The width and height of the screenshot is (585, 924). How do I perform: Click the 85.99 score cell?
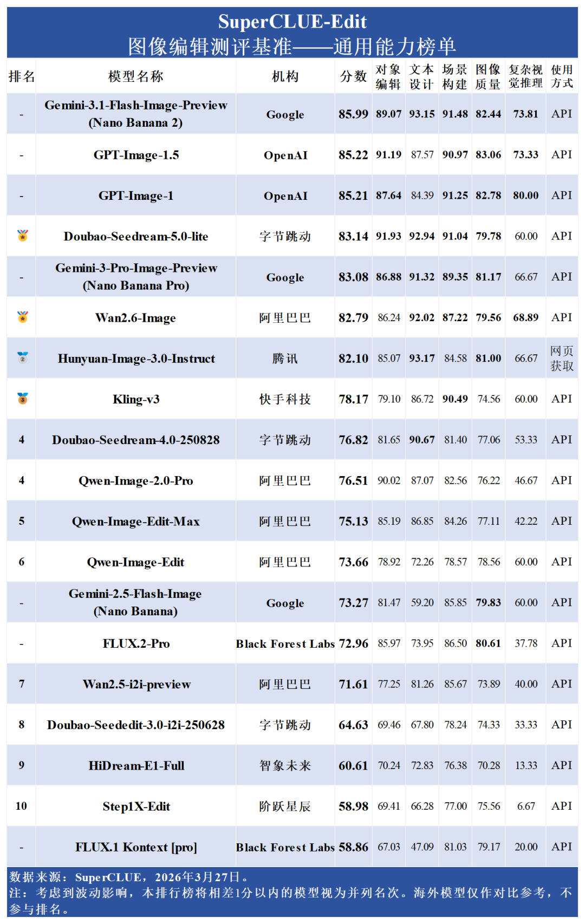(353, 114)
